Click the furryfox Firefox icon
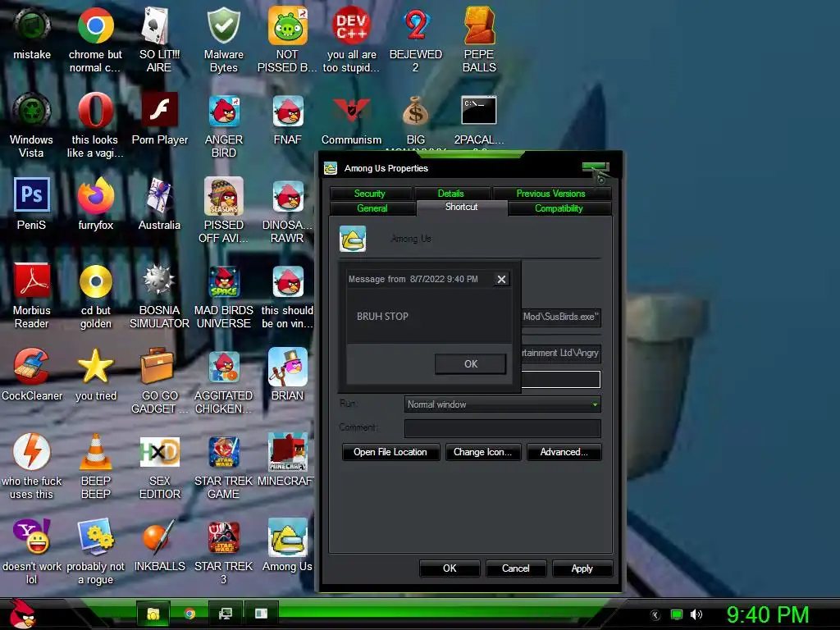The width and height of the screenshot is (840, 630). (x=95, y=196)
